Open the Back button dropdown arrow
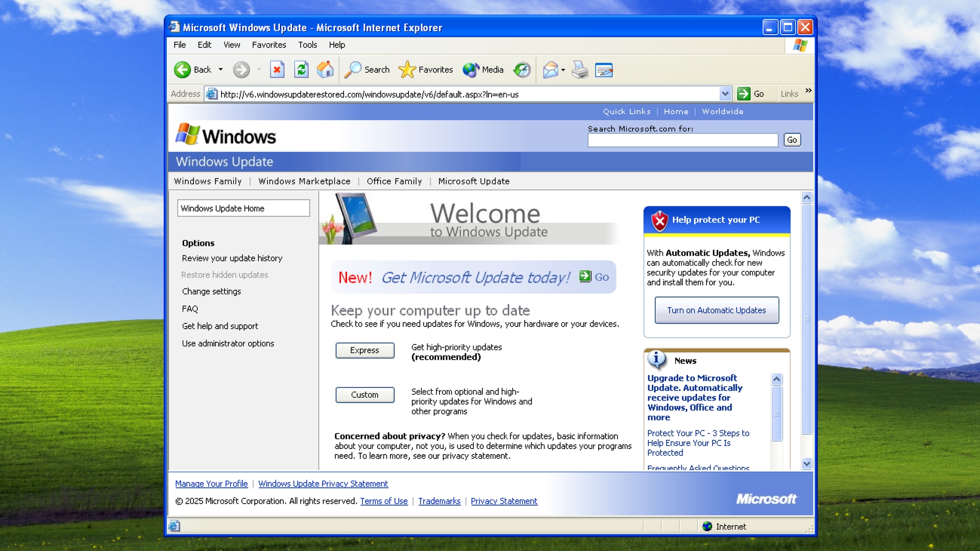Screen dimensions: 980x551 pyautogui.click(x=220, y=70)
